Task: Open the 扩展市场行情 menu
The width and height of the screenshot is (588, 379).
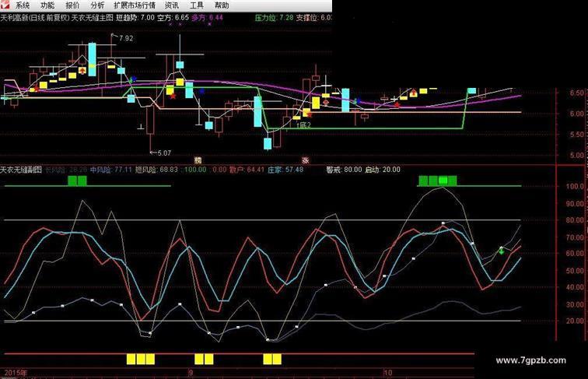Action: pyautogui.click(x=135, y=5)
